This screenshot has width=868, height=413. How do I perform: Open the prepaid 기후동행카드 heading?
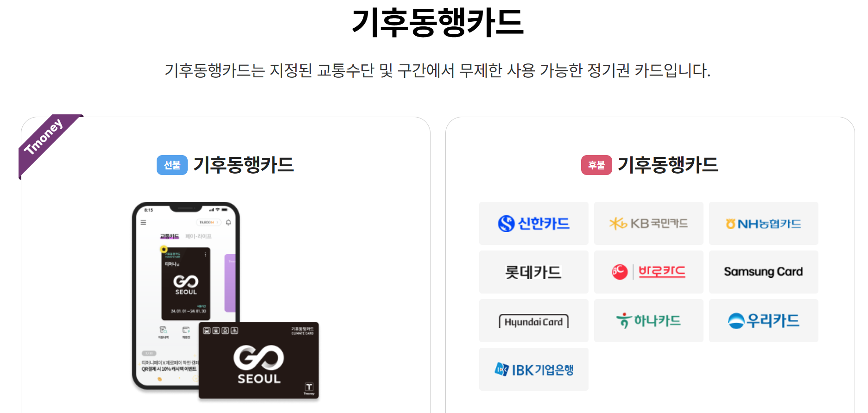(243, 165)
